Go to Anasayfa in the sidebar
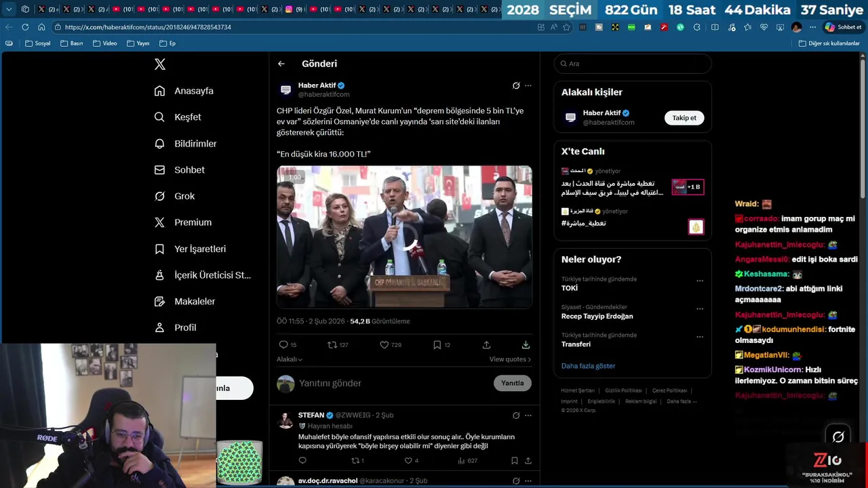Viewport: 868px width, 488px height. (x=184, y=91)
